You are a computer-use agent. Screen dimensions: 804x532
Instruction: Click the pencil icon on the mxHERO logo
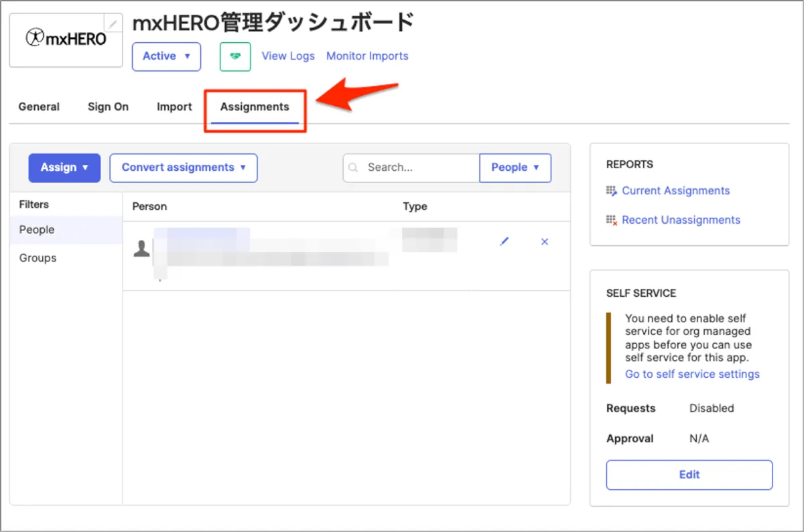(114, 23)
